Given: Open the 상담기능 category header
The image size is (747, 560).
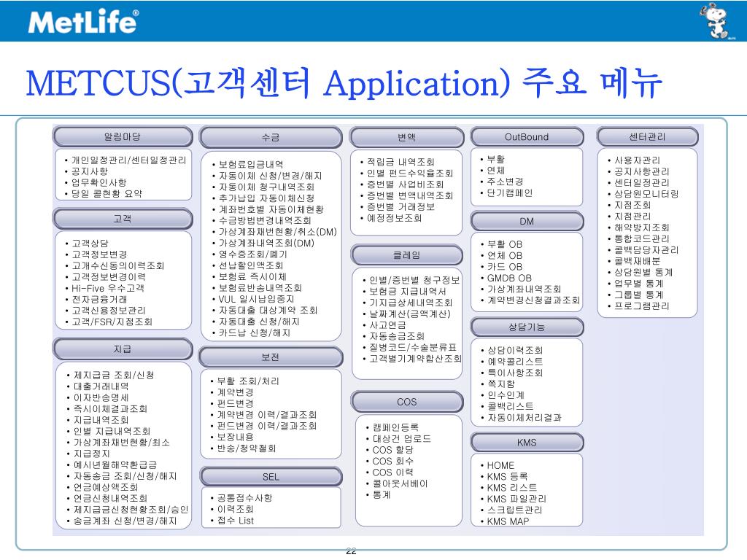Looking at the screenshot, I should click(x=527, y=327).
